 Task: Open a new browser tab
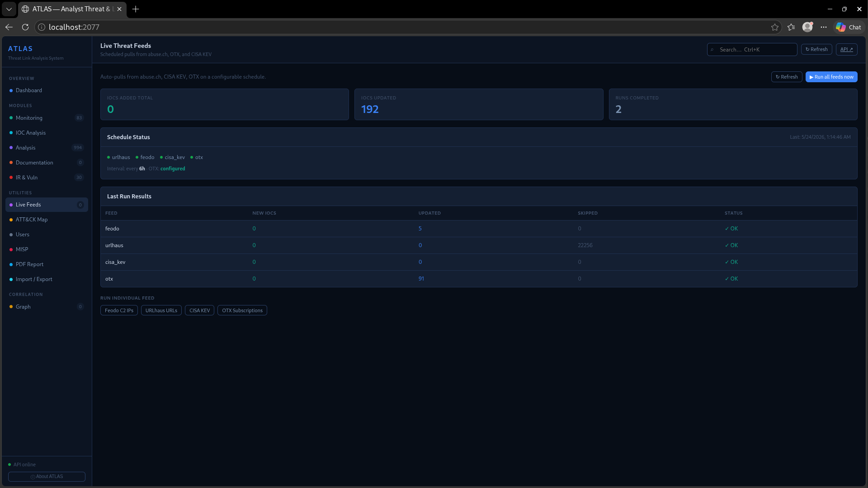click(x=136, y=9)
